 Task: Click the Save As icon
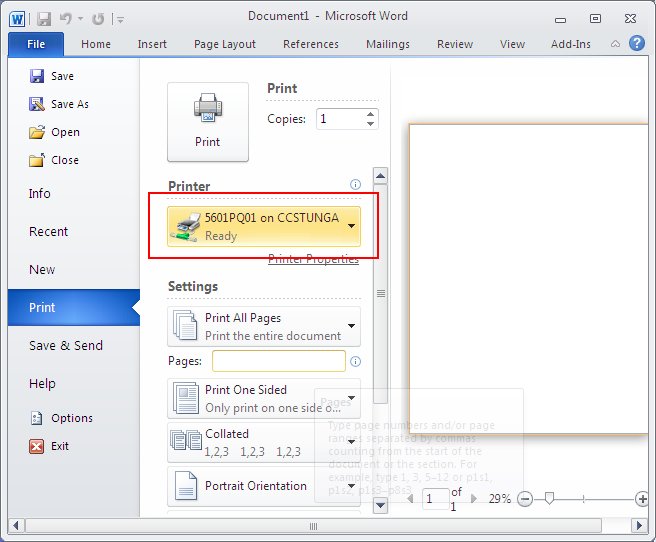point(37,104)
